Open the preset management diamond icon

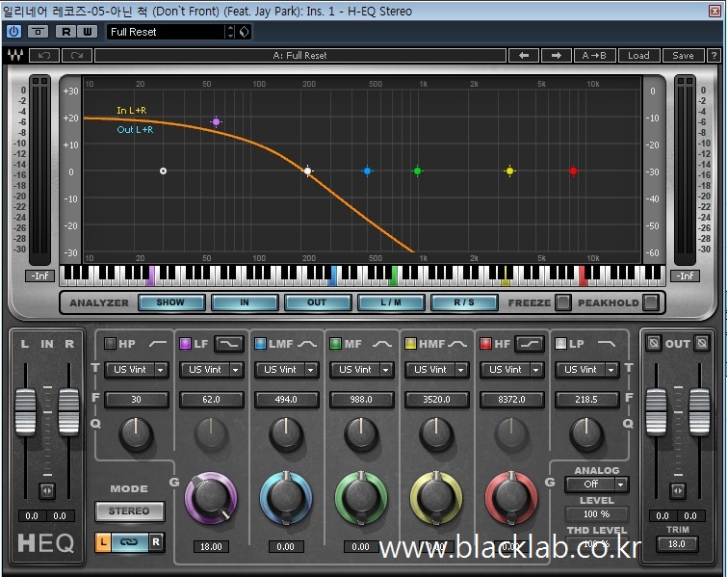tap(245, 32)
